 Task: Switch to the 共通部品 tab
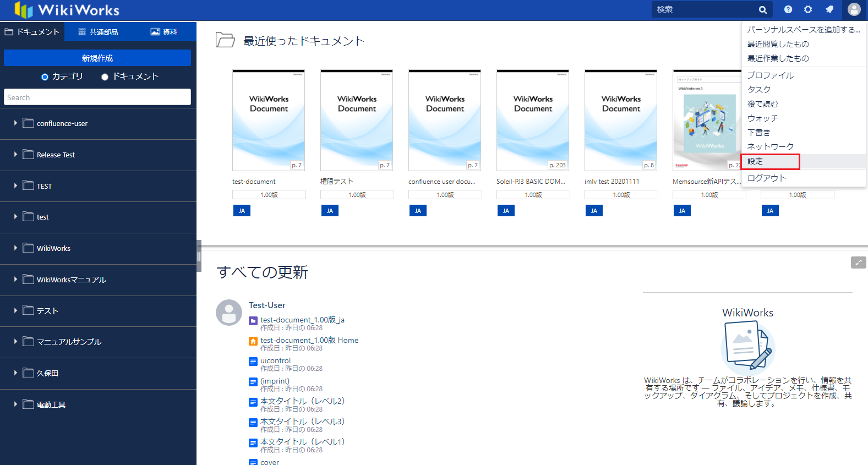(x=98, y=32)
